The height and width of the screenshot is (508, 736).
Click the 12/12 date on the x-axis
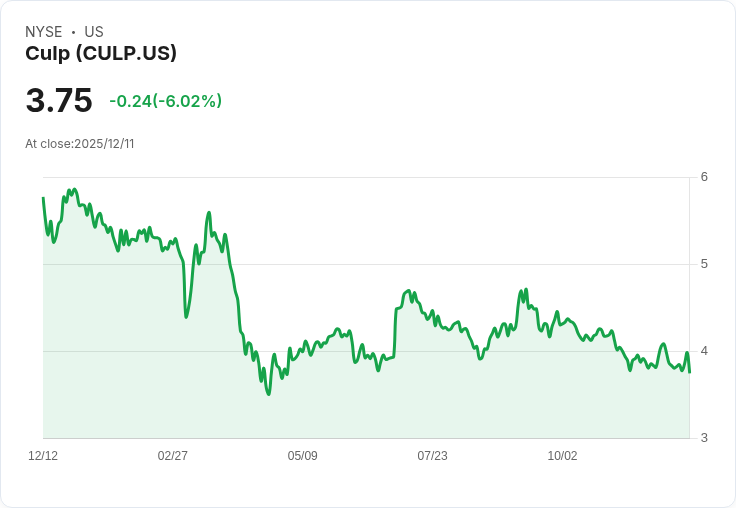(x=43, y=456)
